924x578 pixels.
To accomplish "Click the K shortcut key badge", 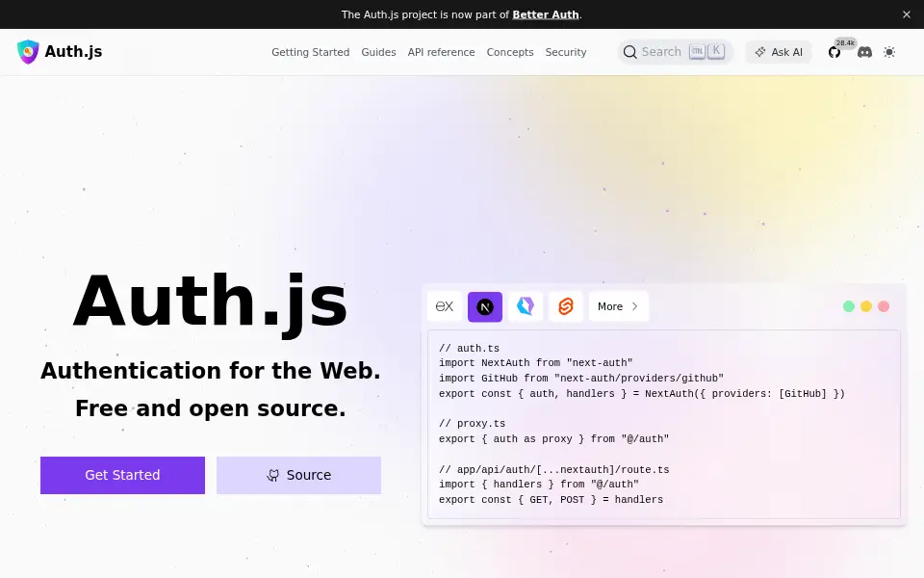I will point(716,51).
